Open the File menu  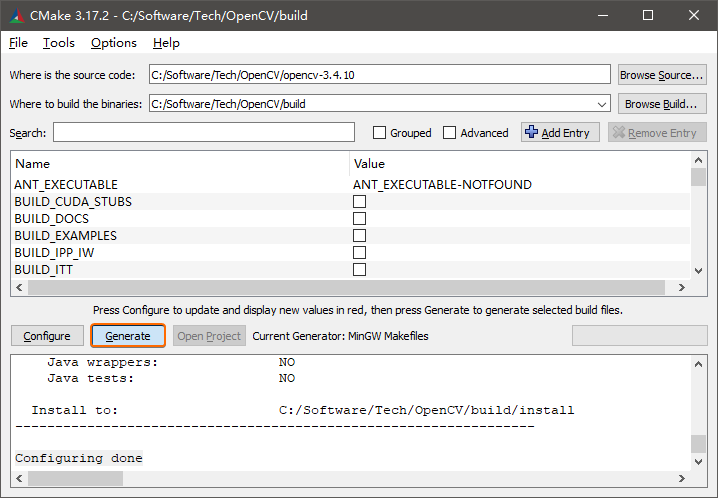click(18, 43)
